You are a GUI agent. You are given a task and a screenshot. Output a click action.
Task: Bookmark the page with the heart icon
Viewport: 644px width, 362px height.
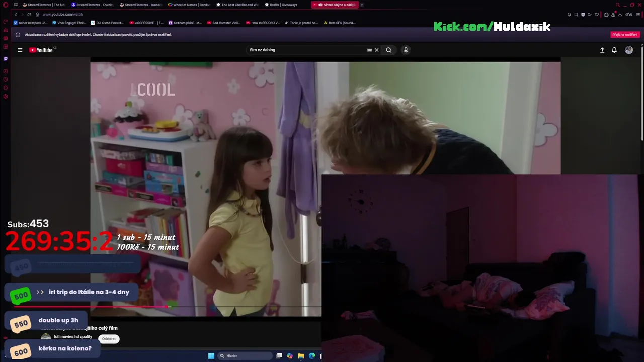pyautogui.click(x=597, y=14)
